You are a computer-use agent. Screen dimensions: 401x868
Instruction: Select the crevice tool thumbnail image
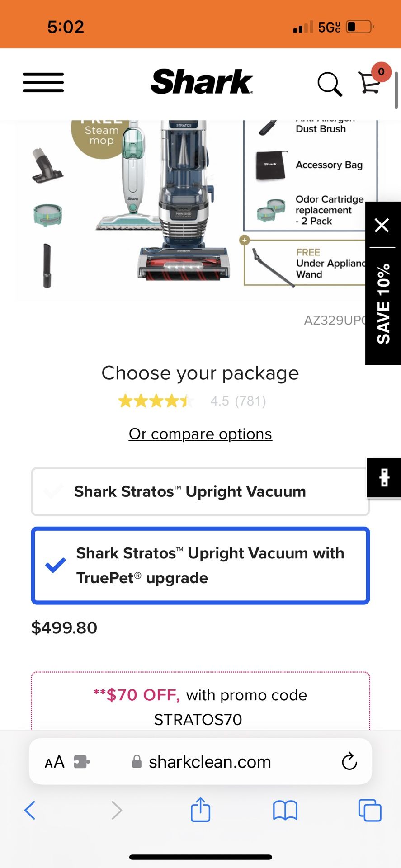click(47, 265)
